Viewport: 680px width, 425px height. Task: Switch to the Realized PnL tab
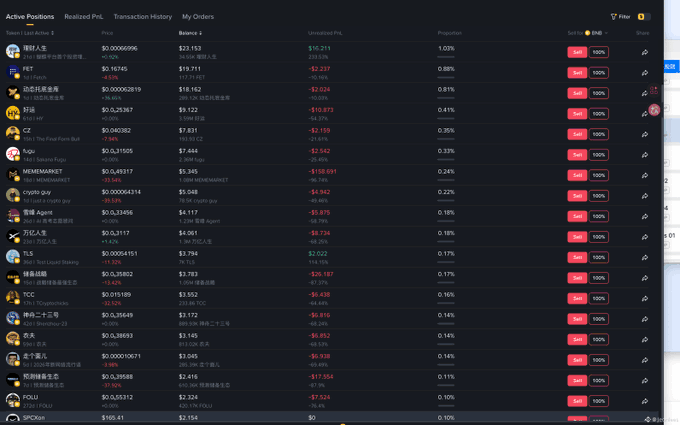84,16
